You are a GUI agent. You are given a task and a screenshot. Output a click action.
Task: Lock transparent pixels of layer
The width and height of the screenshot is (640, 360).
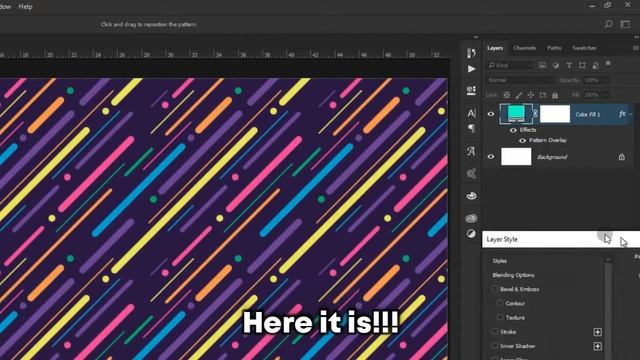[507, 95]
